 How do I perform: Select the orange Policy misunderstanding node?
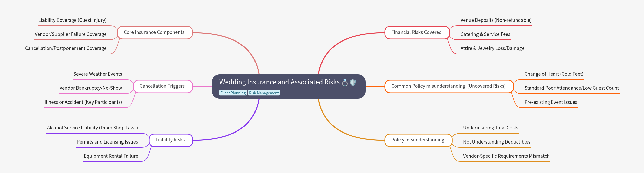click(418, 140)
